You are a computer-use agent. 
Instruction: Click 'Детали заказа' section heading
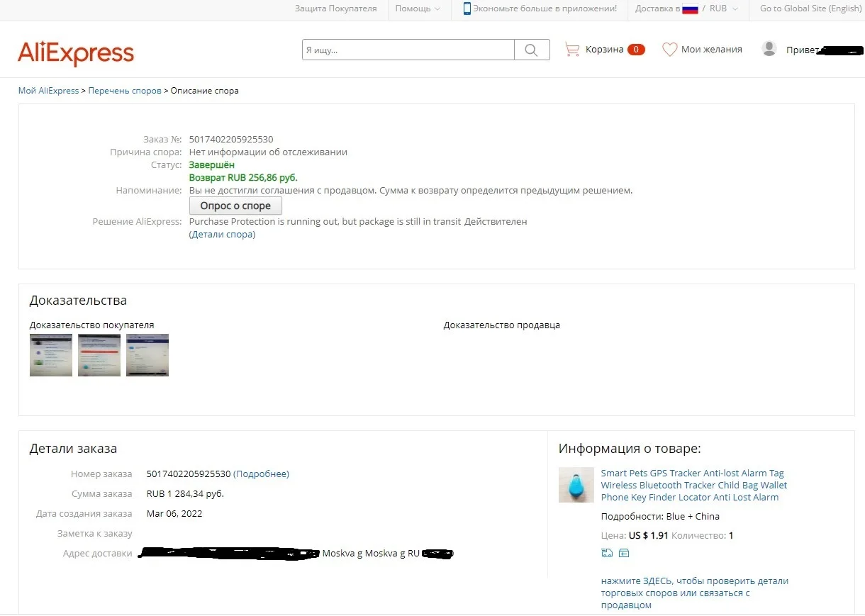73,449
